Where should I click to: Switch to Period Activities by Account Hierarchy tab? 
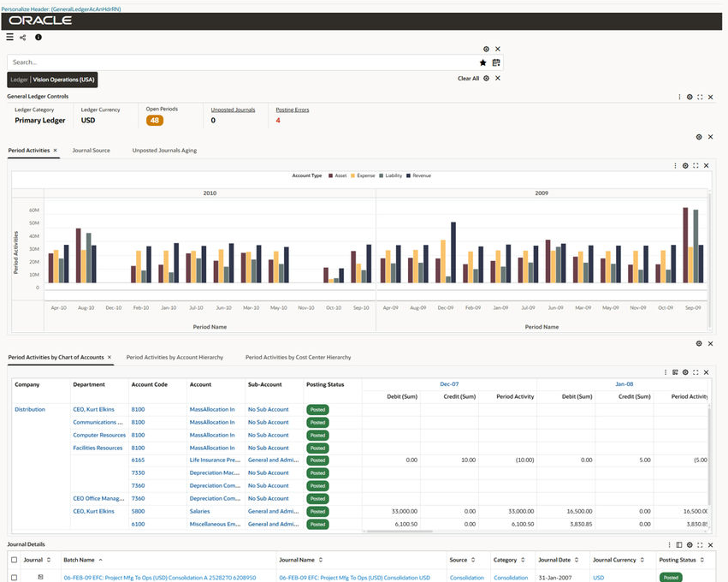tap(175, 357)
